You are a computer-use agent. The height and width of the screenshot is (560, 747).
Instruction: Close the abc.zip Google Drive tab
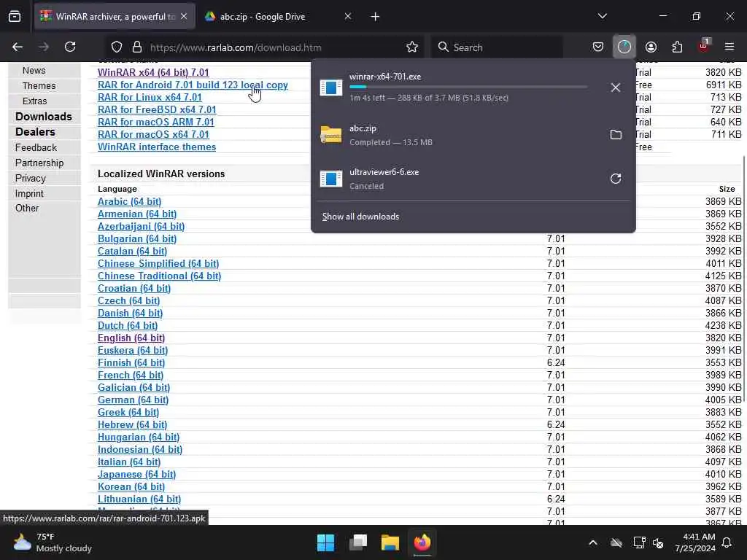tap(348, 17)
